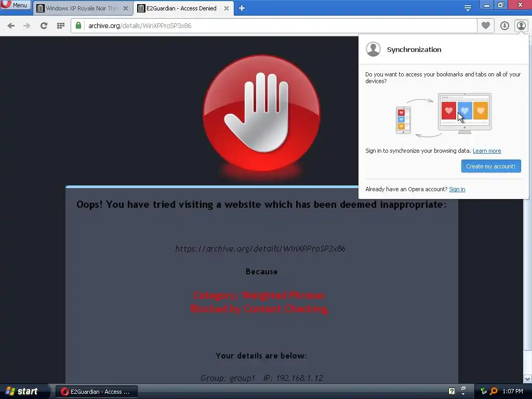Reload the current page
Viewport: 532px width, 399px height.
(44, 25)
